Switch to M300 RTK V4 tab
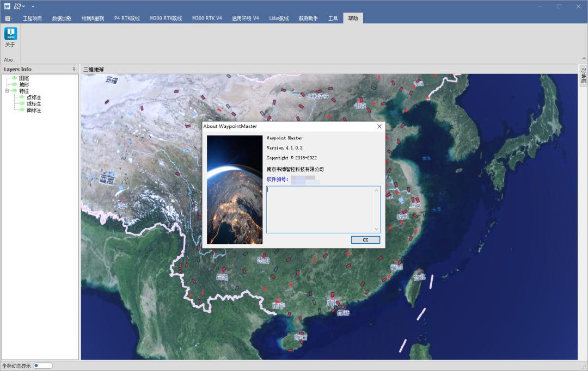 [207, 18]
